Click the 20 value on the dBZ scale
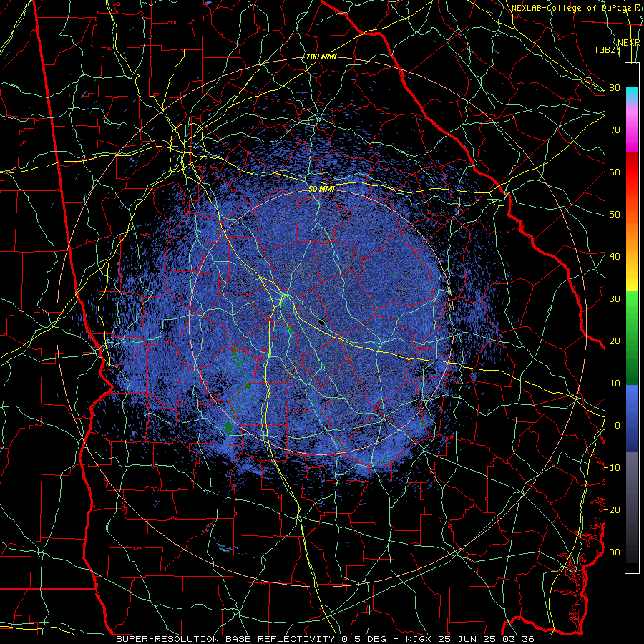The width and height of the screenshot is (644, 644). (x=615, y=341)
